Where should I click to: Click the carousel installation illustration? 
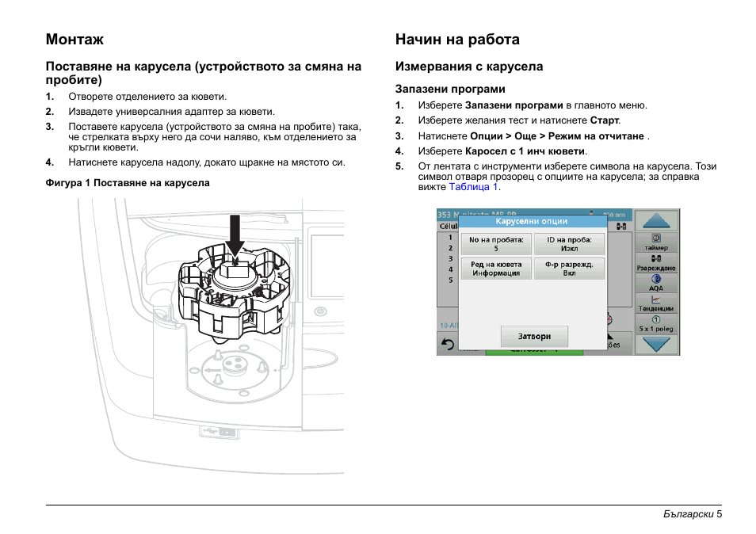(x=210, y=337)
